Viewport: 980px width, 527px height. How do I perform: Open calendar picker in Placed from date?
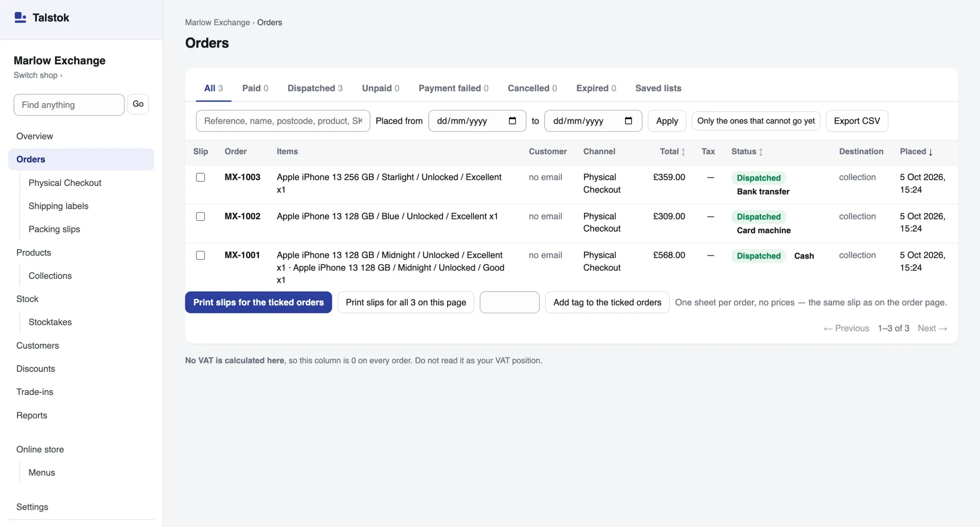[x=512, y=121]
